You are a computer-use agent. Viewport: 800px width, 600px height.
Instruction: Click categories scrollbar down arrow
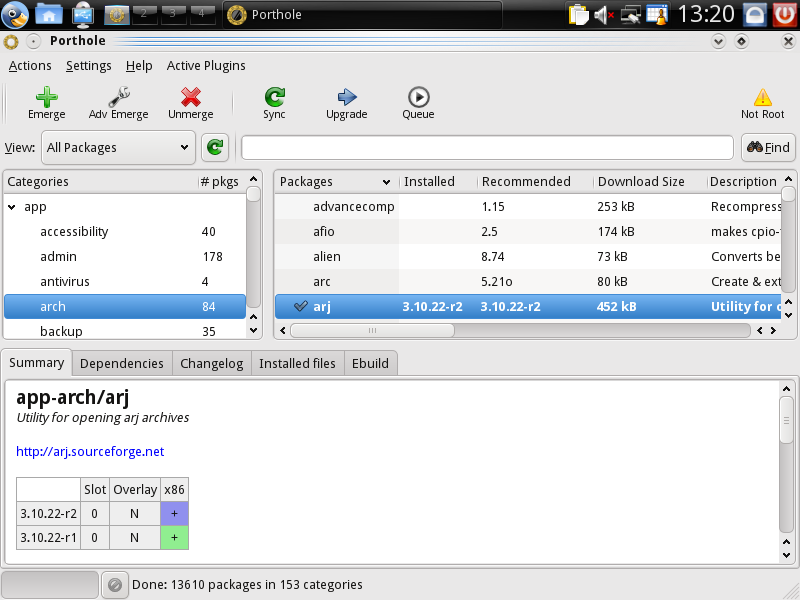click(254, 331)
